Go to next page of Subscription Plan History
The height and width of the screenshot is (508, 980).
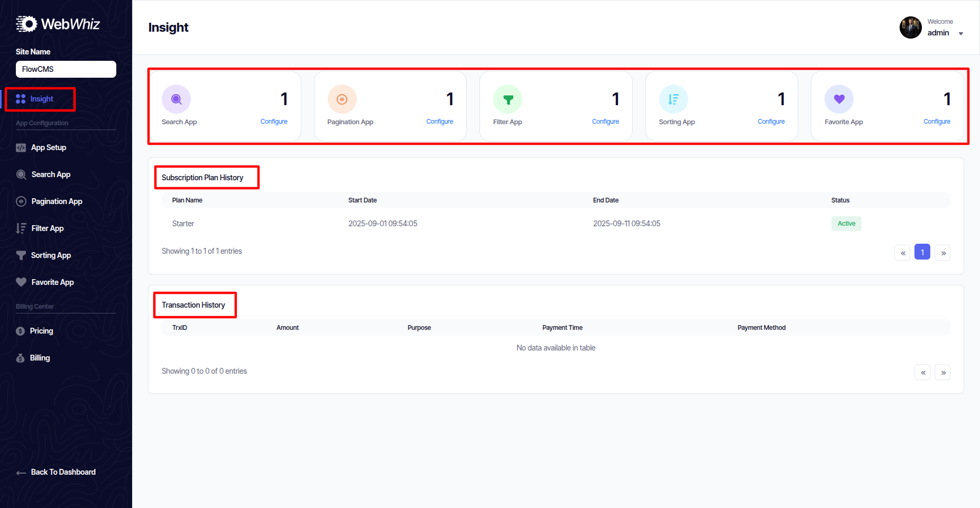point(942,253)
